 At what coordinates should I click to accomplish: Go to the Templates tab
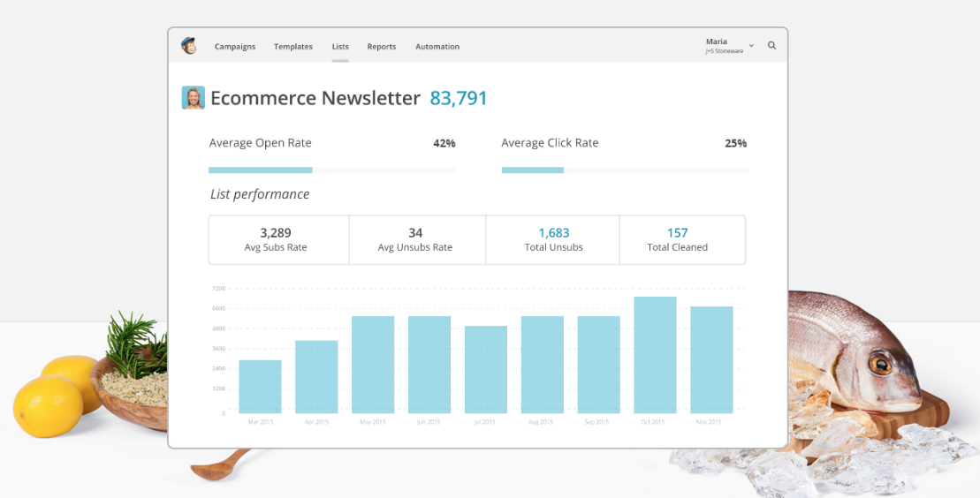(x=293, y=47)
